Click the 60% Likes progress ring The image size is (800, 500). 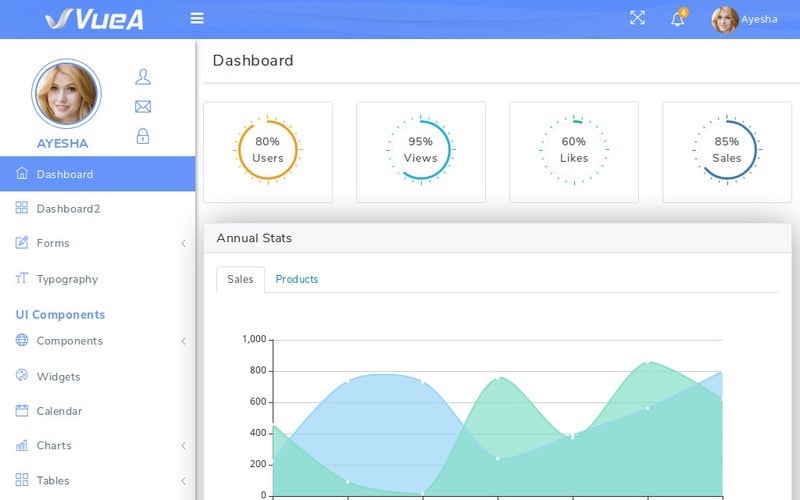pos(574,150)
